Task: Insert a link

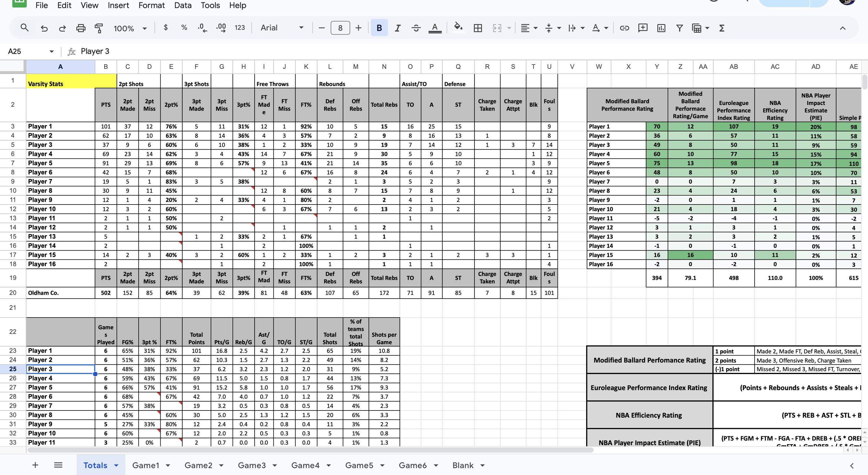Action: tap(624, 27)
